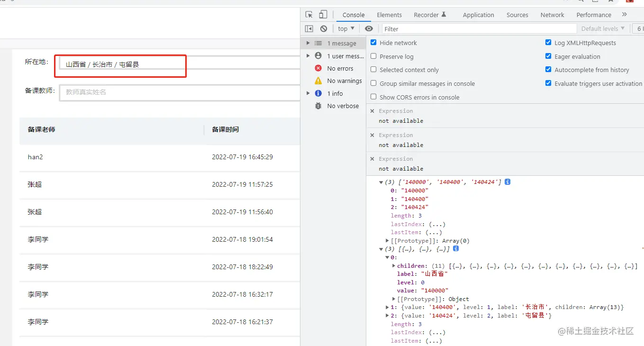
Task: Remove the second live Expression
Action: tap(372, 135)
